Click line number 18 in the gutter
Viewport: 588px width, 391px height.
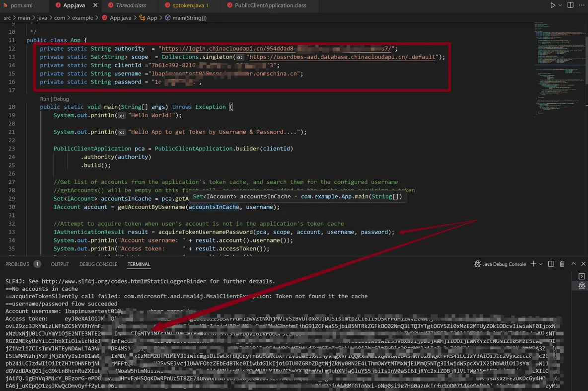[11, 107]
